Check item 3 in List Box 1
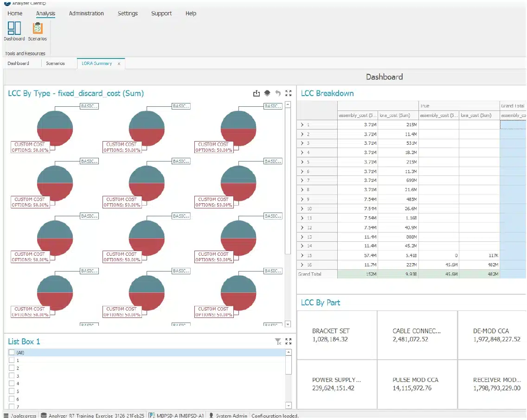 [x=12, y=376]
